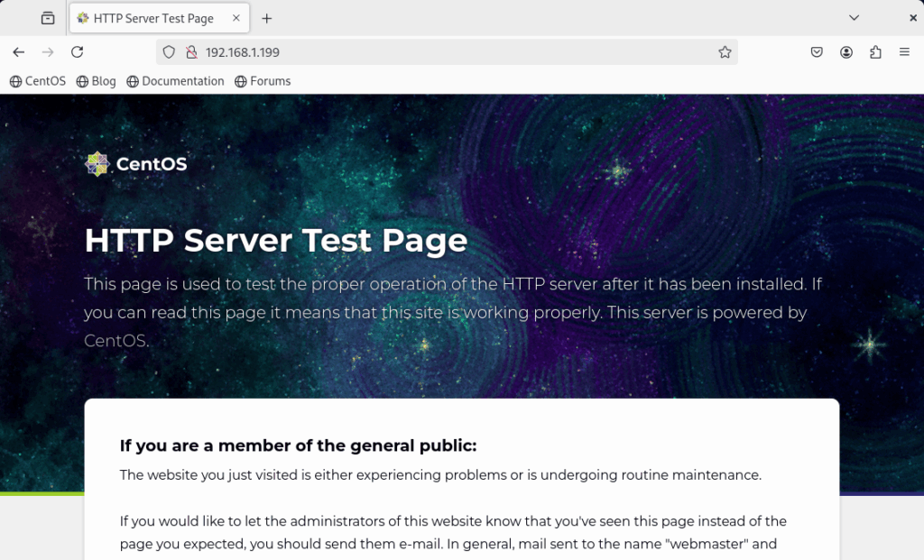924x560 pixels.
Task: Click the HTTP Server Test Page heading
Action: (x=276, y=240)
